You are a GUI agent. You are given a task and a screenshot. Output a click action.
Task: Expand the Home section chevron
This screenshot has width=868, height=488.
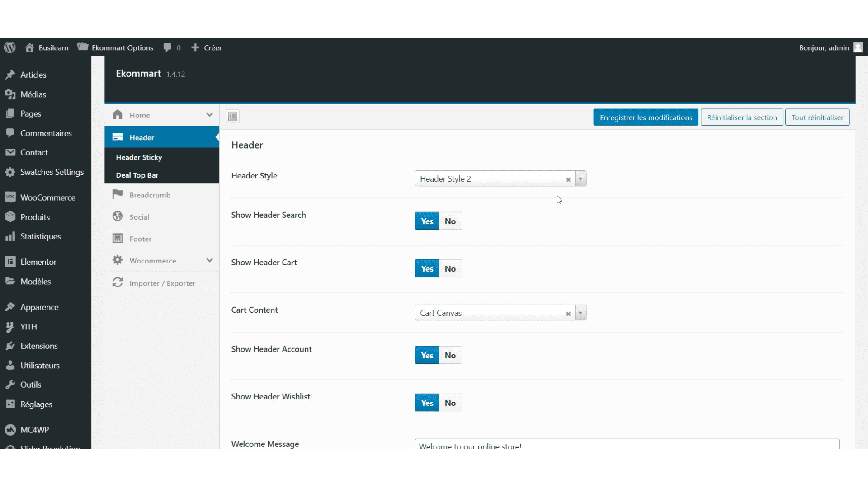(x=209, y=115)
